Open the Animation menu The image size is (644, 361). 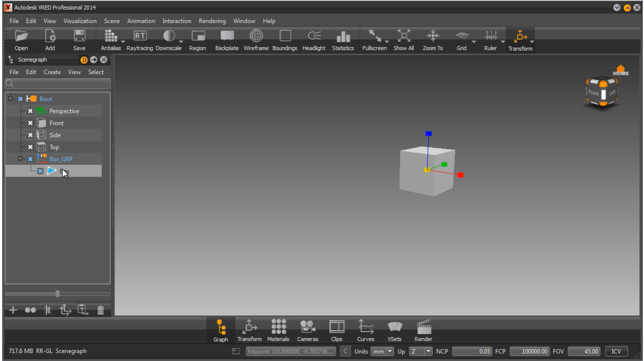(x=141, y=21)
